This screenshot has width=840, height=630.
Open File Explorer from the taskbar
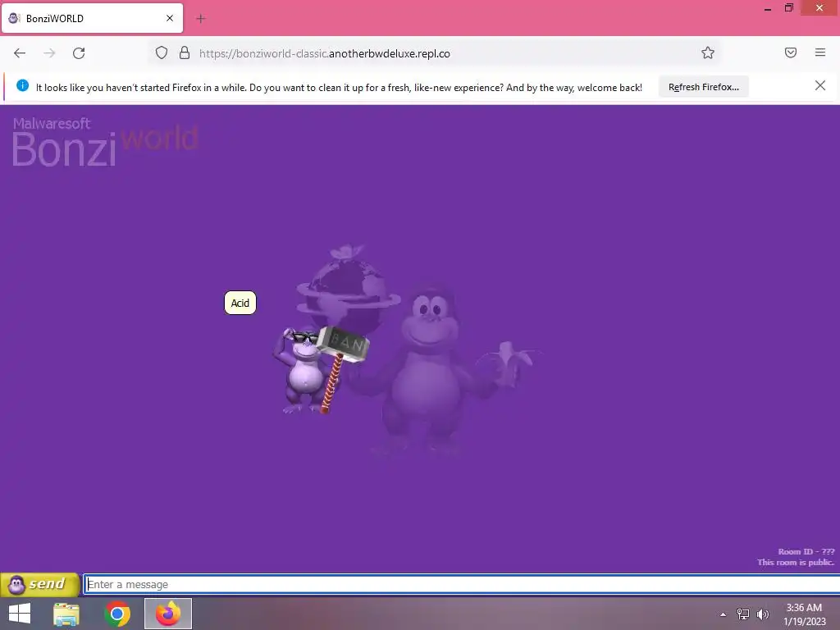pyautogui.click(x=66, y=614)
